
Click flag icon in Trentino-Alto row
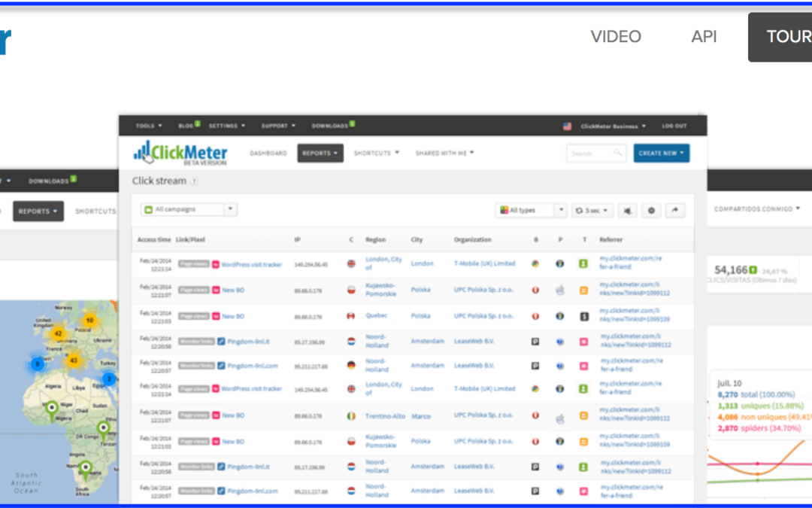[351, 415]
